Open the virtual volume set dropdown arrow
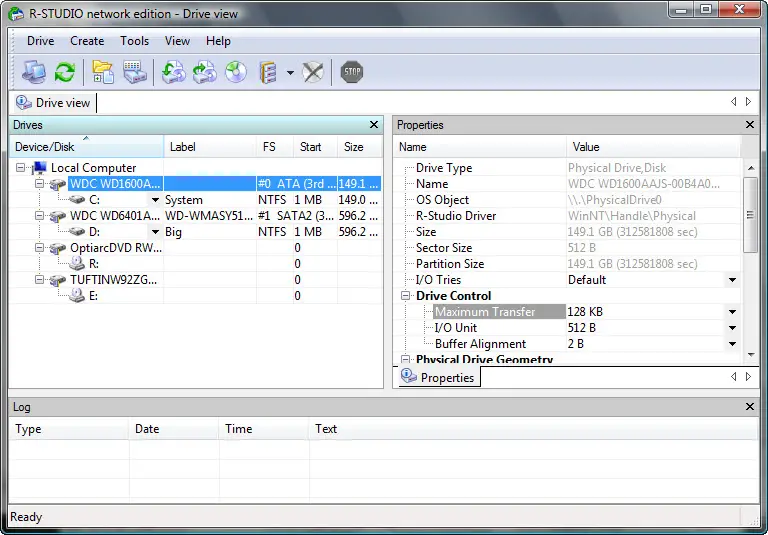This screenshot has height=535, width=768. tap(290, 73)
